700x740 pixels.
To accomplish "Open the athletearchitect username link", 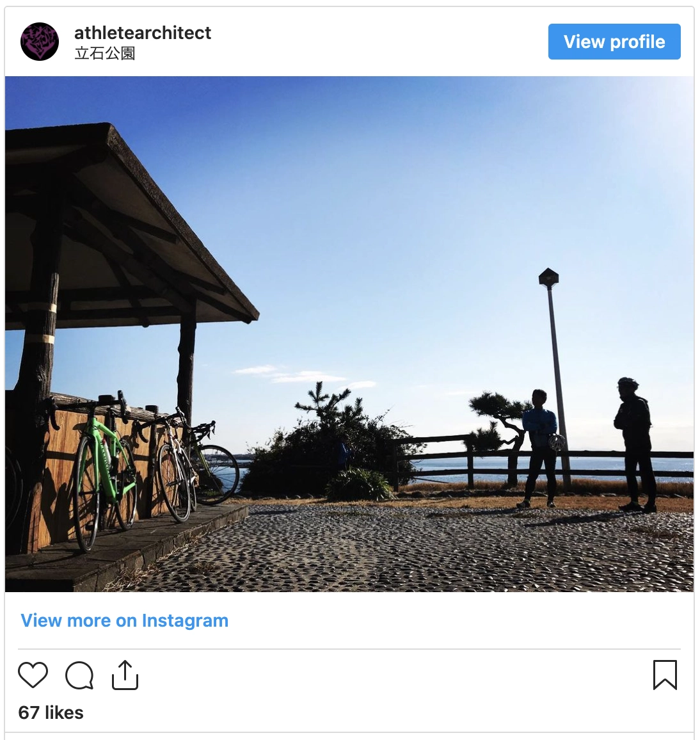I will coord(143,33).
